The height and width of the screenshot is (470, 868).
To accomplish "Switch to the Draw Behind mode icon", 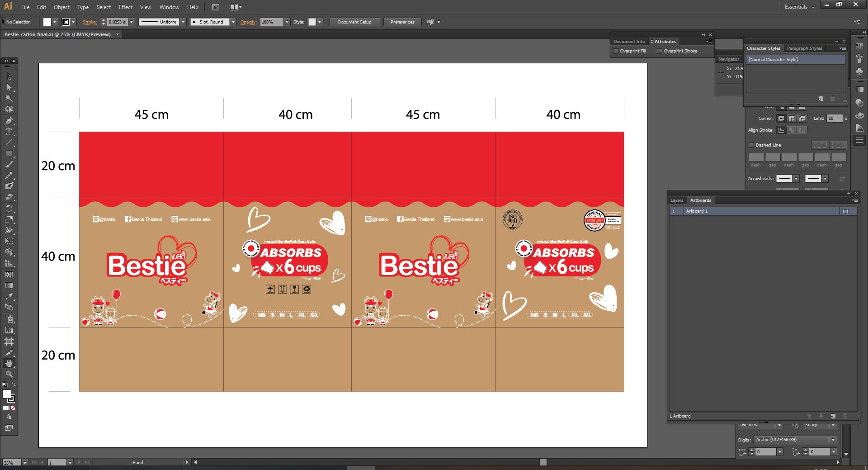I will coord(9,417).
